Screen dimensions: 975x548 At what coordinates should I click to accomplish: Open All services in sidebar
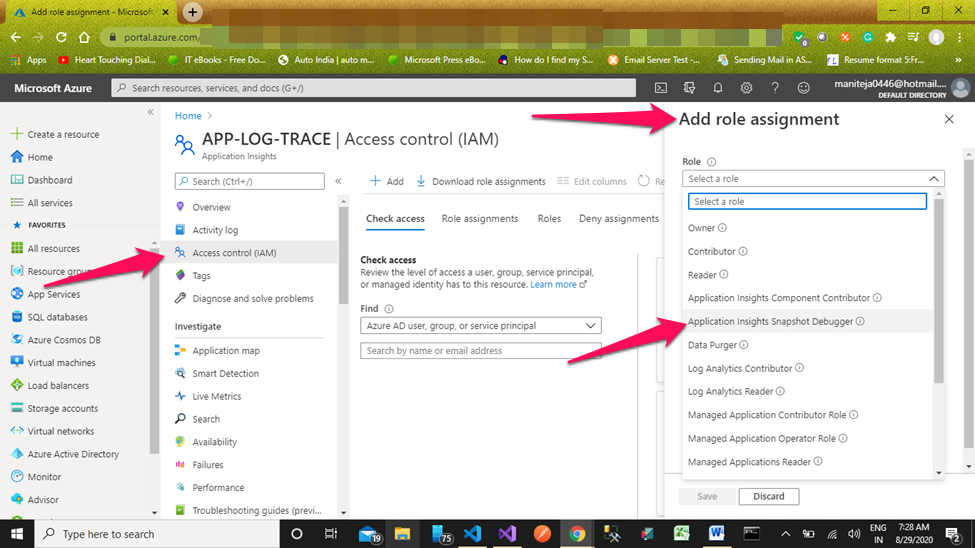(x=42, y=203)
